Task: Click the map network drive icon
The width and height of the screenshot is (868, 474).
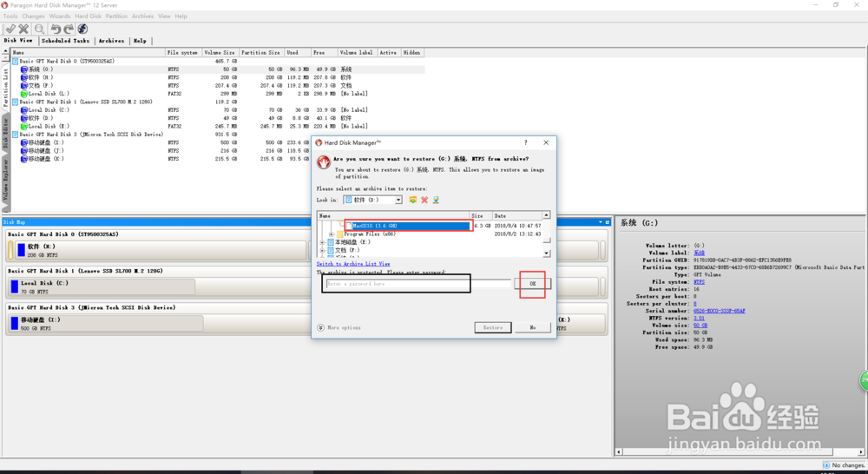Action: pyautogui.click(x=437, y=200)
